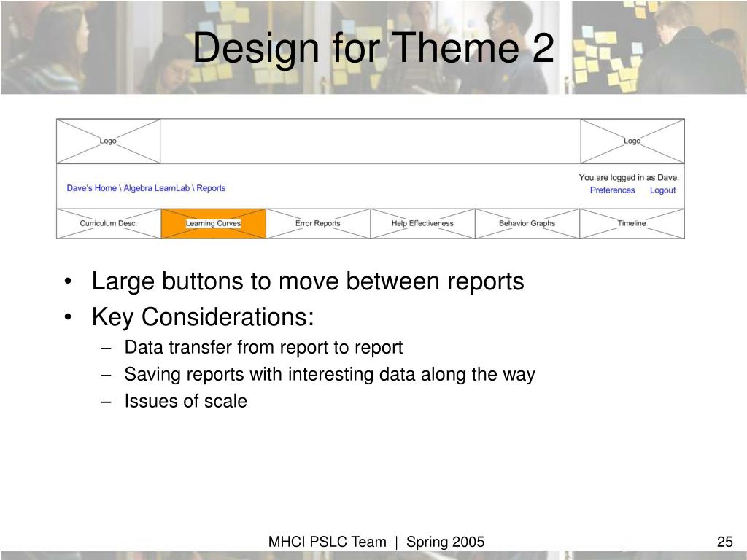Click the Reports breadcrumb link
The width and height of the screenshot is (747, 560).
click(x=211, y=188)
